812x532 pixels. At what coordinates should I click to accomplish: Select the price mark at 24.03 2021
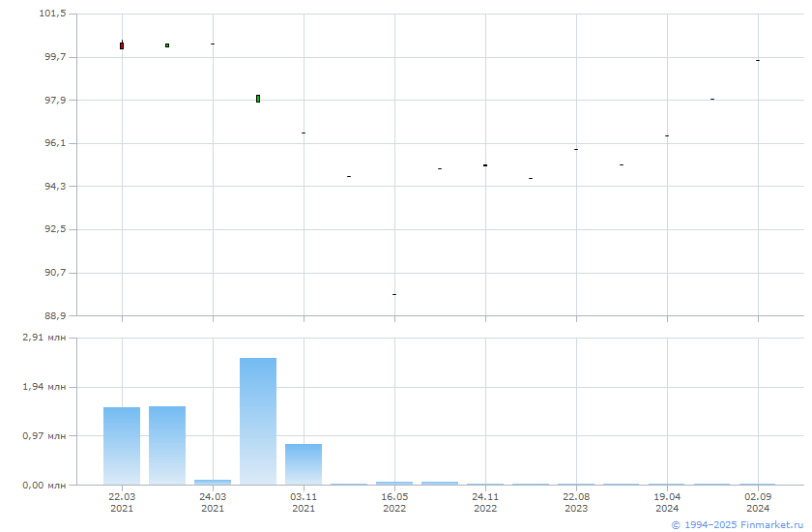213,44
